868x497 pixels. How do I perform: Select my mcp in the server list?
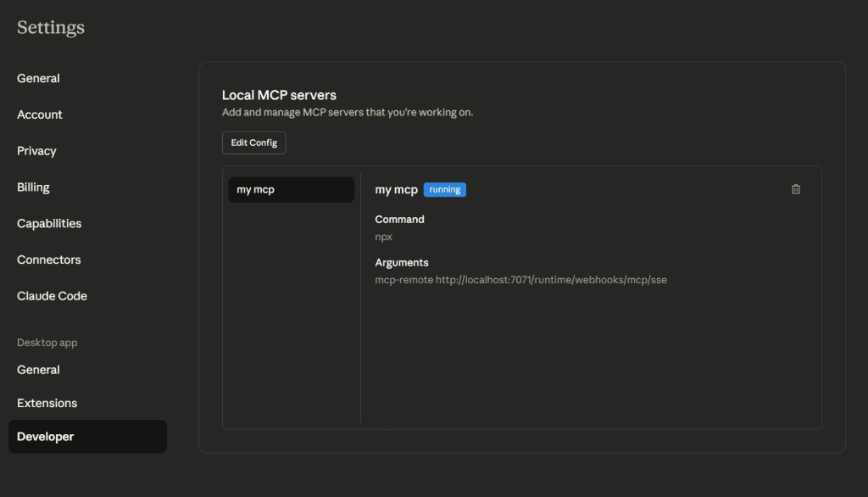(x=291, y=190)
